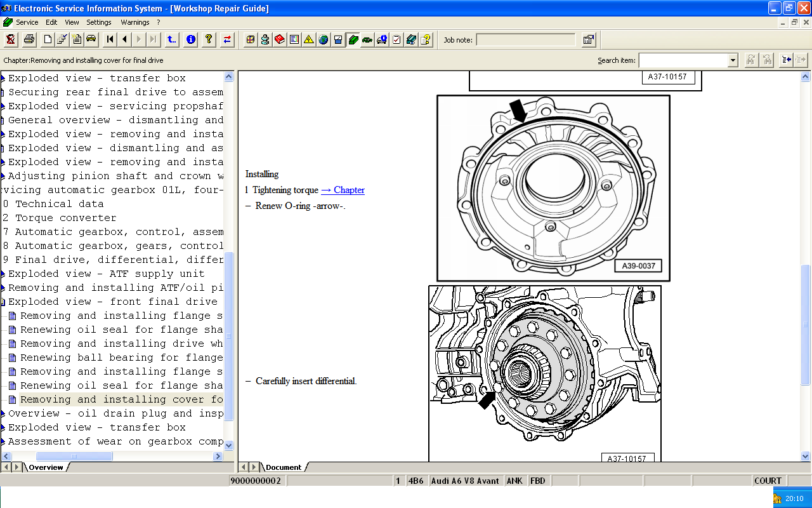Click the yellow warning triangle icon
812x508 pixels.
(309, 40)
